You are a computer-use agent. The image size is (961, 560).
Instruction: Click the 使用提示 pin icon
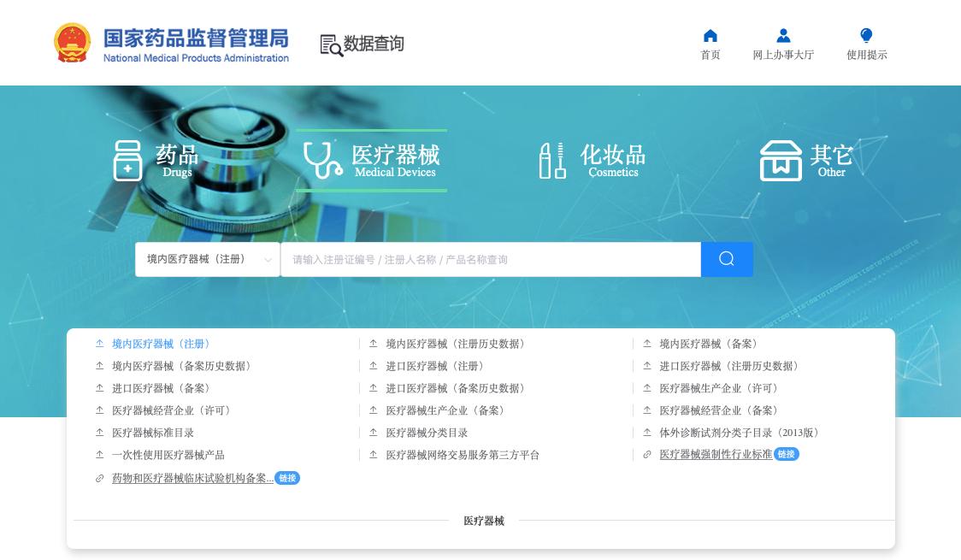[866, 36]
